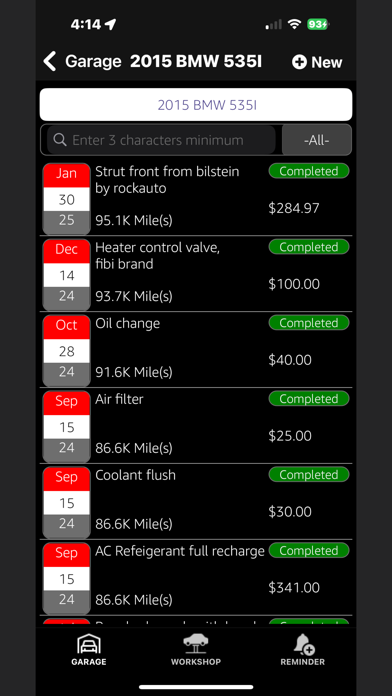
Task: Open the Reminder bell icon
Action: tap(304, 644)
